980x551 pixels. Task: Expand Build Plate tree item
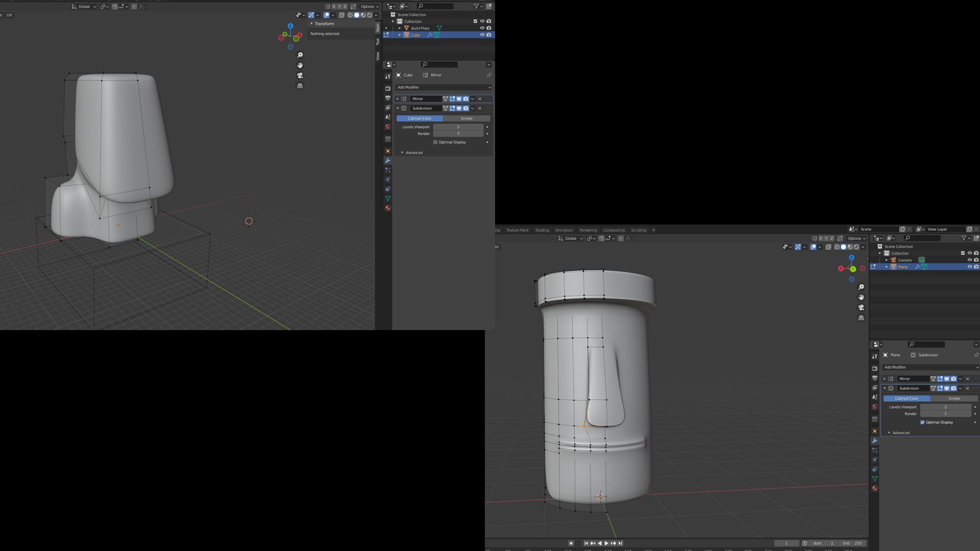[400, 28]
